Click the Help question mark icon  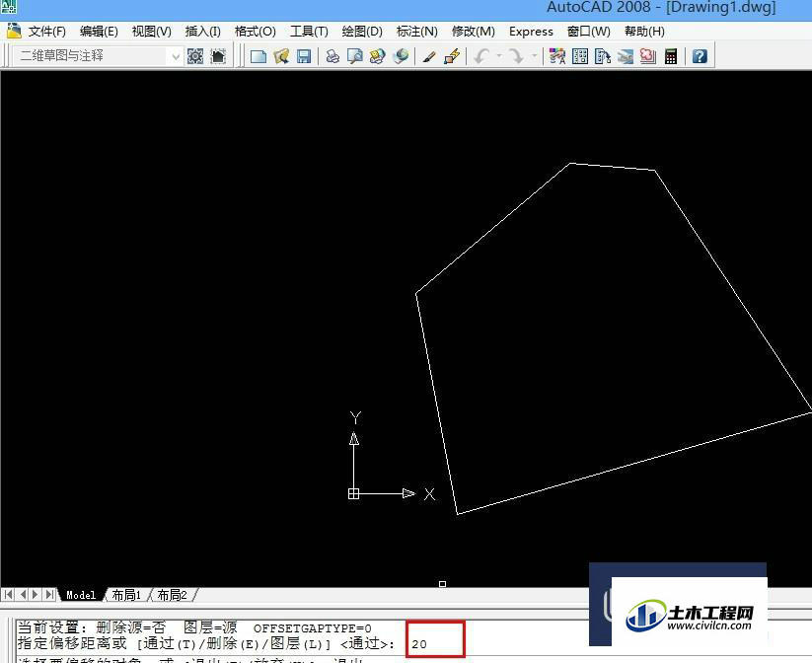tap(700, 56)
